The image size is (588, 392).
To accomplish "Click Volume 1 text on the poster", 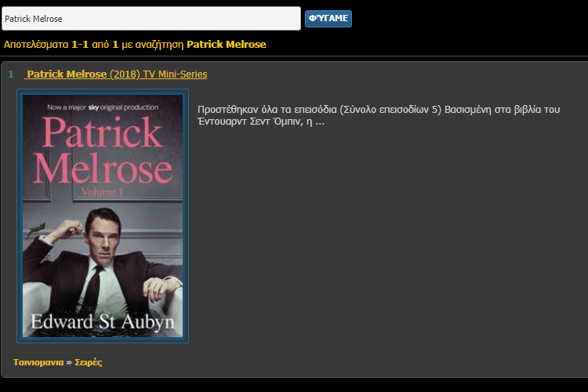I will click(x=103, y=192).
